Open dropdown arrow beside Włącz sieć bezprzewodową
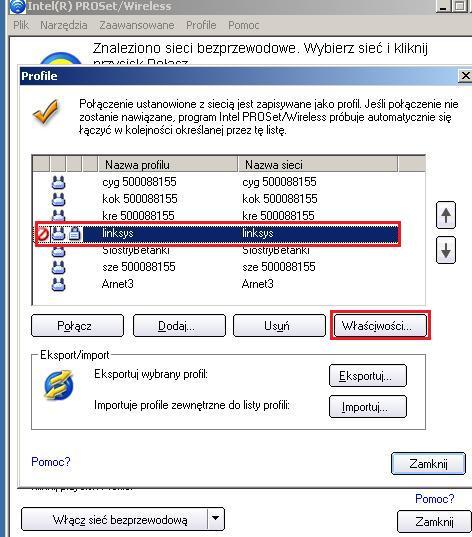 [216, 519]
